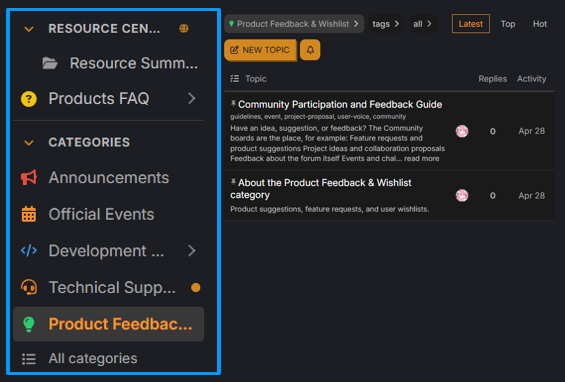The height and width of the screenshot is (382, 565).
Task: Click the user-voice tag
Action: pyautogui.click(x=353, y=116)
